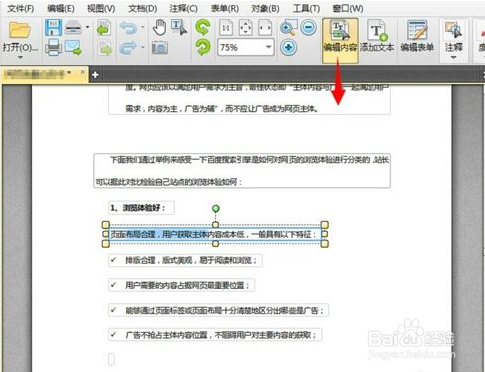485x372 pixels.
Task: Click the previous page green arrow icon
Action: click(x=104, y=28)
